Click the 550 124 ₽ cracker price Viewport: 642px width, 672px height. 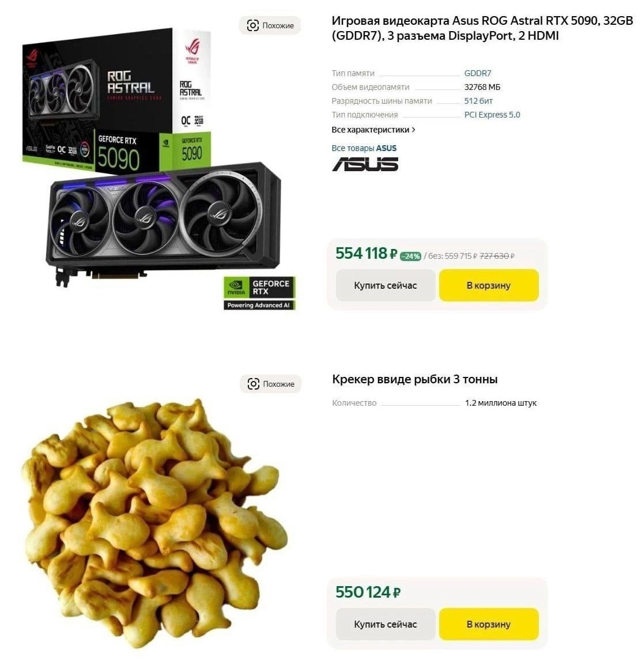click(368, 592)
